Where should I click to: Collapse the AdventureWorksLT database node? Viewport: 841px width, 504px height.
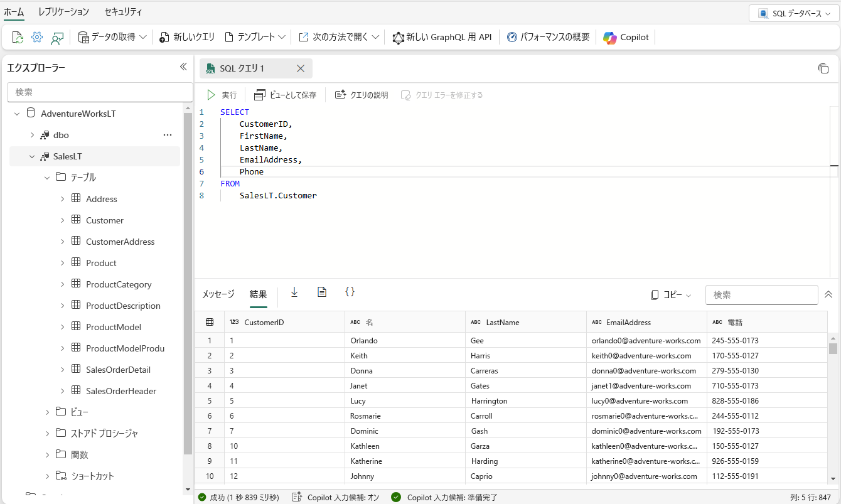(17, 114)
